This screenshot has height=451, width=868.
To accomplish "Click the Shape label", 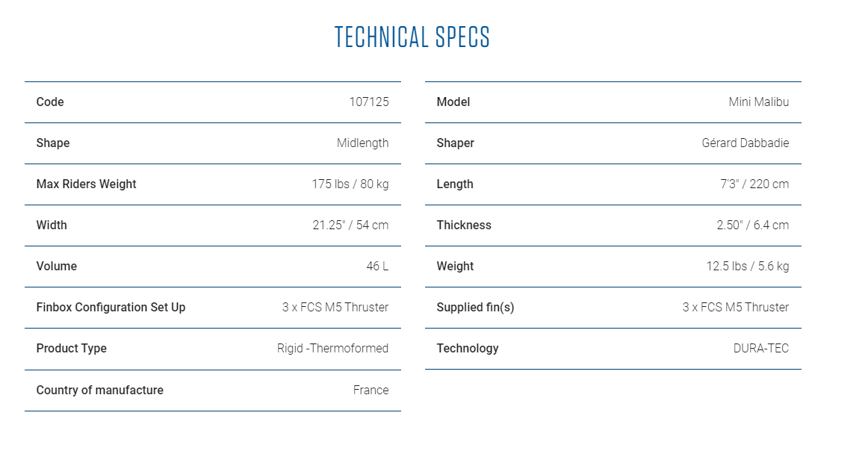I will click(x=53, y=143).
